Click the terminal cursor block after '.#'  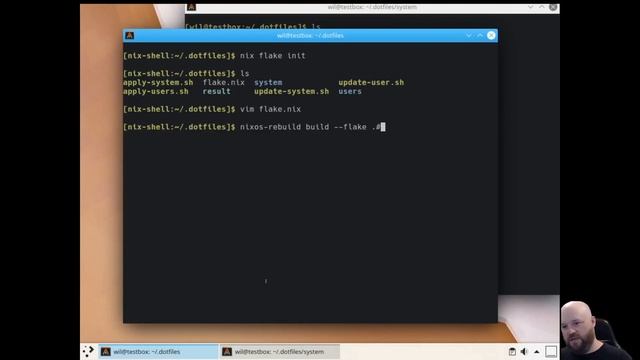pos(383,127)
